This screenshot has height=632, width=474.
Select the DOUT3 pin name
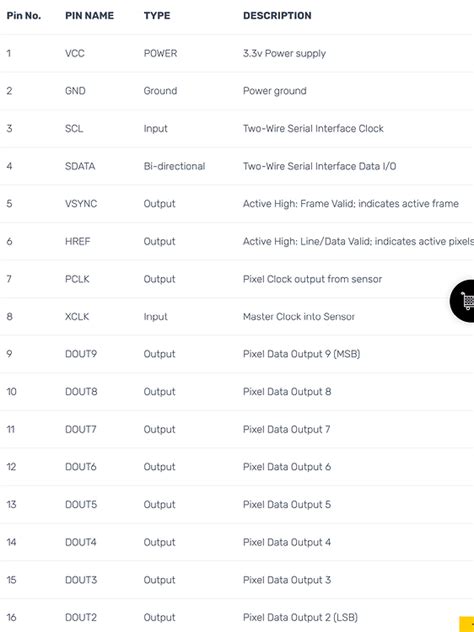(81, 580)
